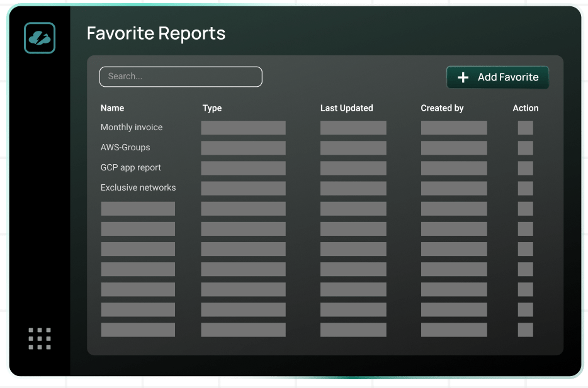The image size is (588, 388).
Task: Open the Type field for GCP app report
Action: pyautogui.click(x=243, y=168)
